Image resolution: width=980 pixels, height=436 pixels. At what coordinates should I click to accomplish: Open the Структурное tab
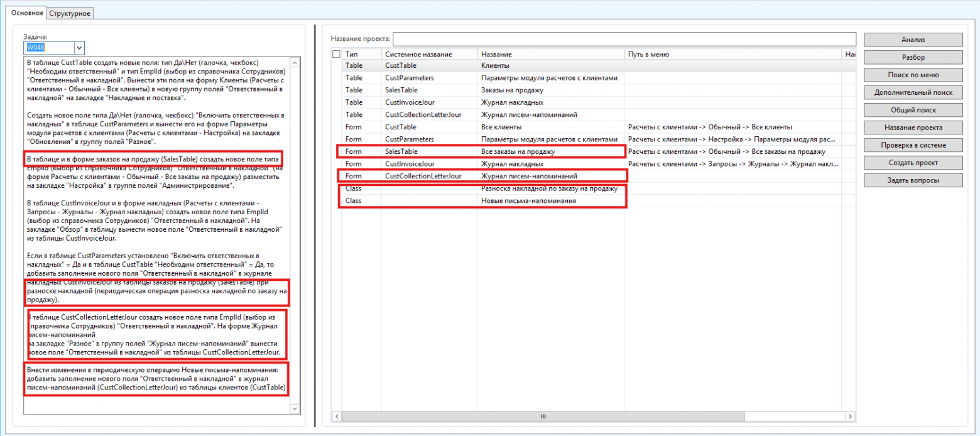pos(70,13)
